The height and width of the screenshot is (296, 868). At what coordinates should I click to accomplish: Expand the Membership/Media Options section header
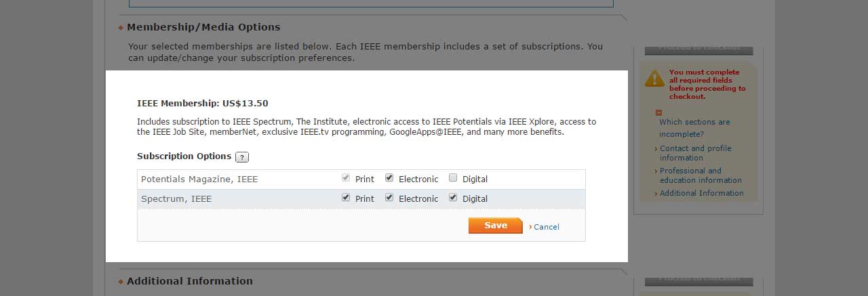coord(203,27)
